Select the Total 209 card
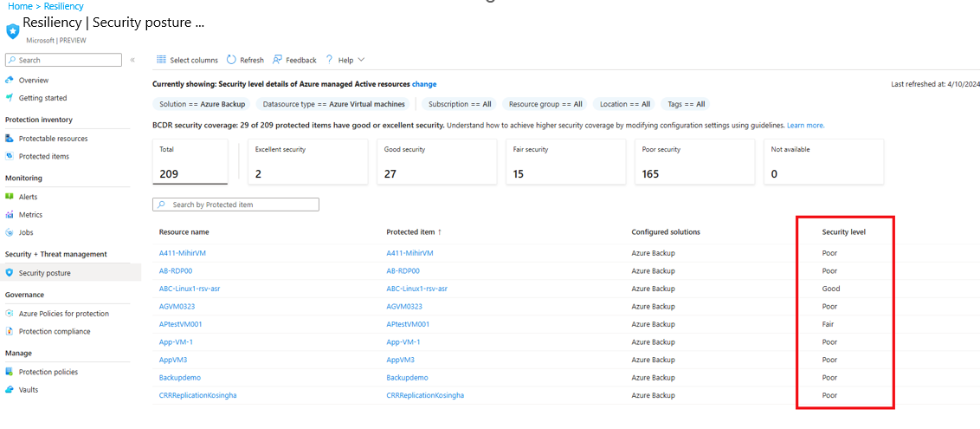Image resolution: width=980 pixels, height=429 pixels. 190,162
